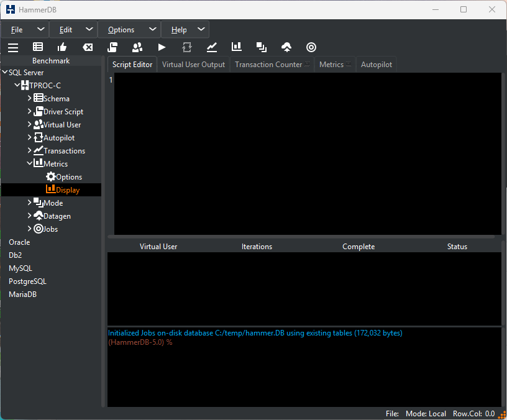Viewport: 507px width, 420px height.
Task: Click inside the script editor text area
Action: (x=308, y=153)
